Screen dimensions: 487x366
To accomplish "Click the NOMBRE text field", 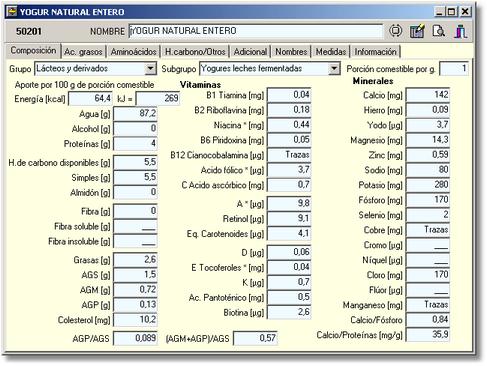I will (x=256, y=31).
